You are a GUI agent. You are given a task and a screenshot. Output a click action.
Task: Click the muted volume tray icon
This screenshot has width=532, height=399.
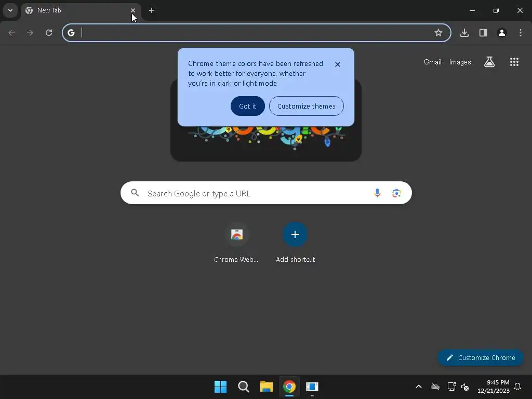(465, 387)
